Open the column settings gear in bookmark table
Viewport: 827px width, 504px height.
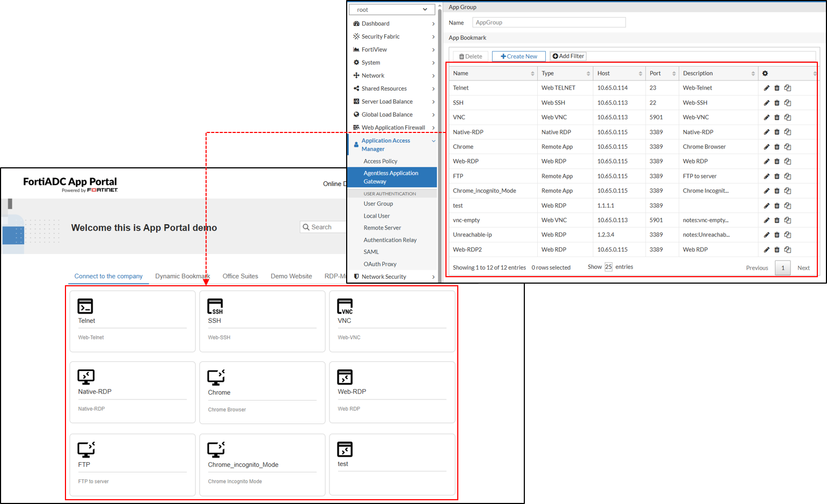click(x=766, y=73)
